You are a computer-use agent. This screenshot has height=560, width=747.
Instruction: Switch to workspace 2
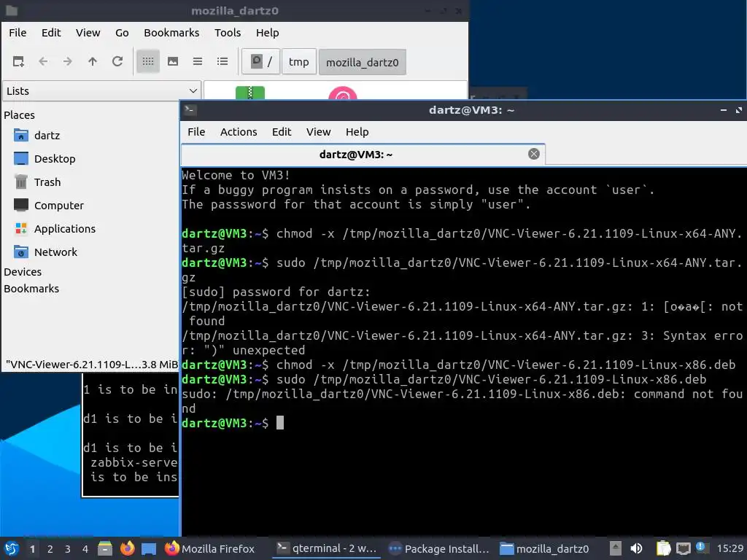(x=50, y=549)
